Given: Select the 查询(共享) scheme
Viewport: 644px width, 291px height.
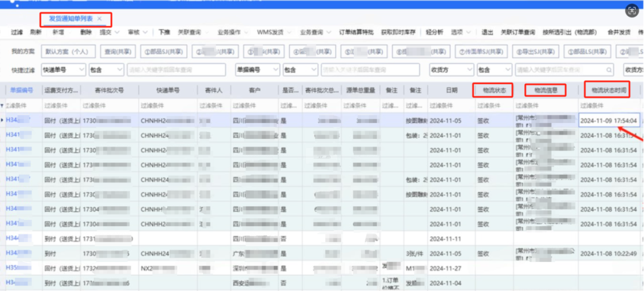Looking at the screenshot, I should pyautogui.click(x=117, y=51).
